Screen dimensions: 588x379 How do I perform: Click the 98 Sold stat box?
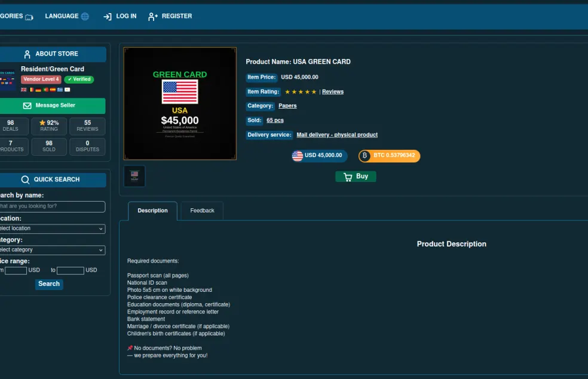click(49, 146)
